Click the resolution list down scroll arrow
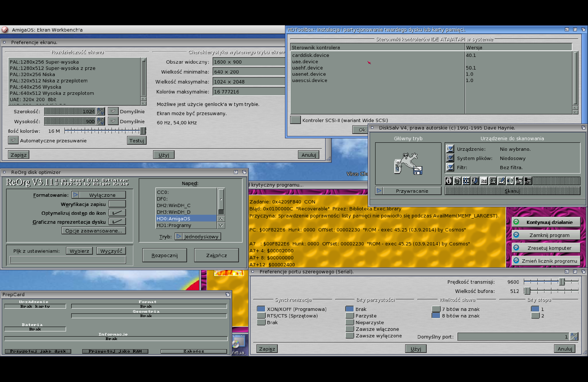The height and width of the screenshot is (382, 588). [144, 103]
